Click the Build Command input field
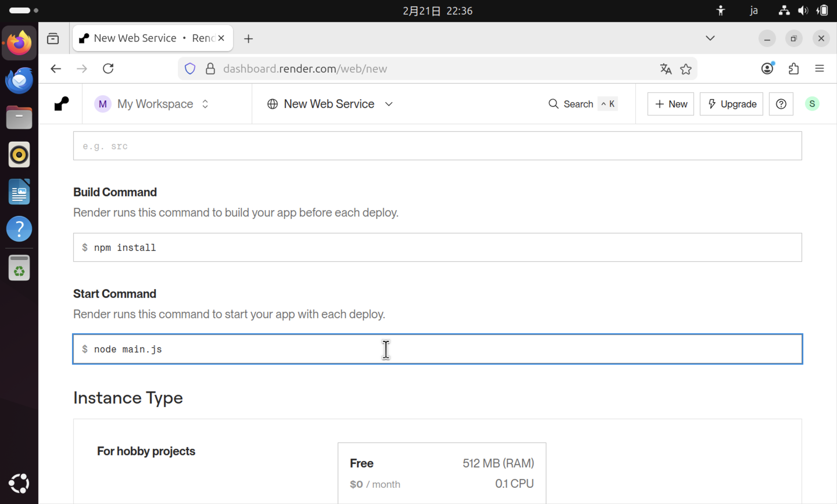The height and width of the screenshot is (504, 837). tap(437, 247)
